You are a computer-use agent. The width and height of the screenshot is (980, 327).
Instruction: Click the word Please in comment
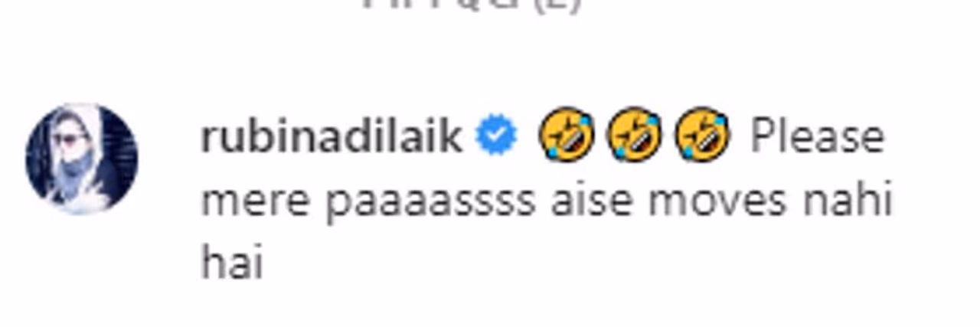click(818, 137)
